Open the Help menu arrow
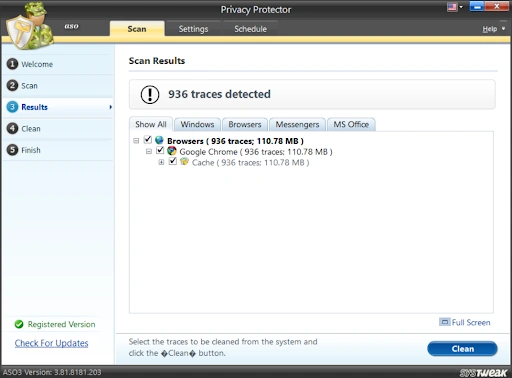The width and height of the screenshot is (512, 378). click(x=503, y=29)
